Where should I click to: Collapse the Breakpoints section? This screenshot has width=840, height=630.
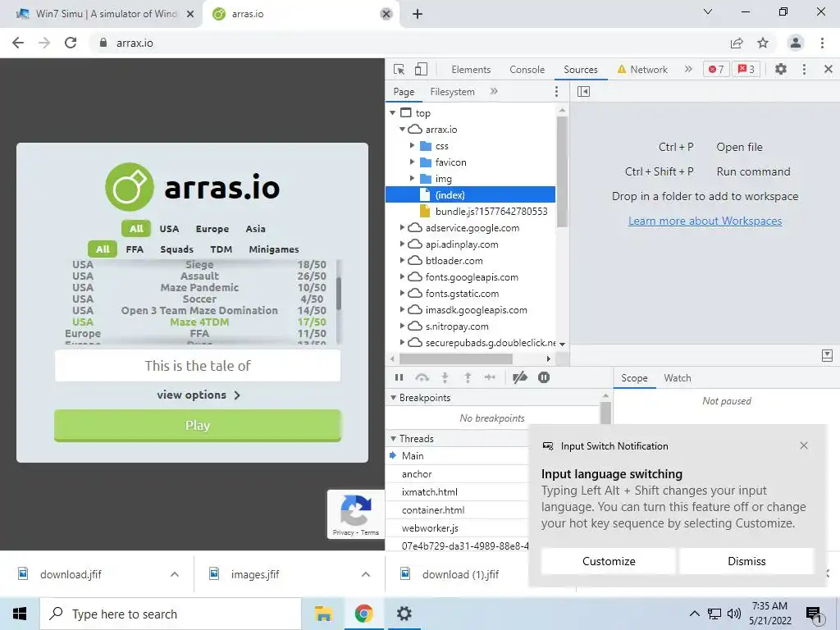tap(393, 398)
